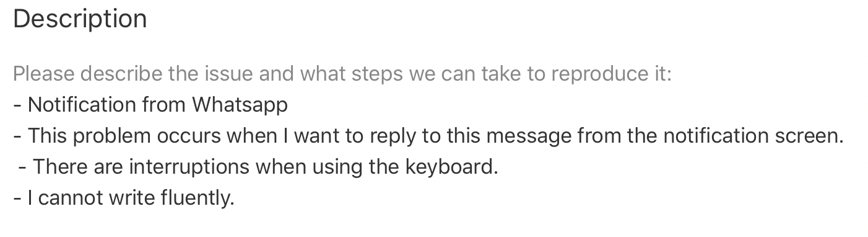Place cursor on 'Notification from Whatsapp' line
868x237 pixels.
[150, 105]
